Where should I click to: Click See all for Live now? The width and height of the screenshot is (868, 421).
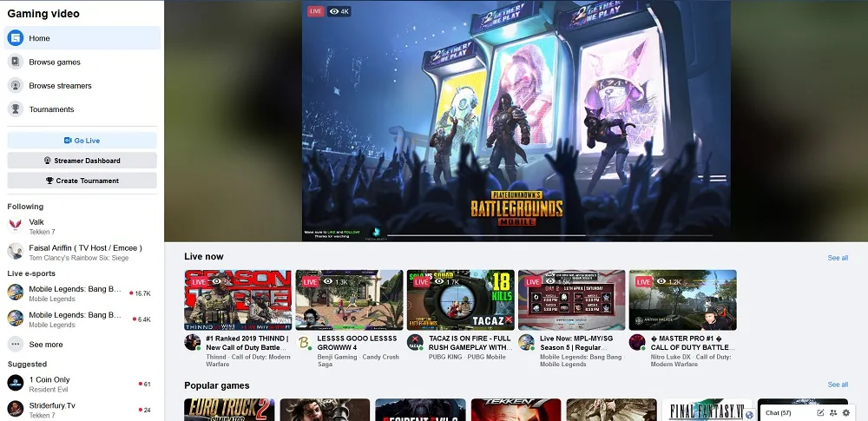tap(838, 258)
